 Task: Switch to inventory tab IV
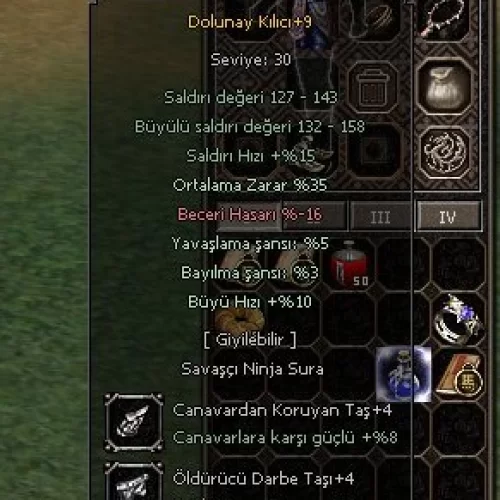pyautogui.click(x=448, y=217)
